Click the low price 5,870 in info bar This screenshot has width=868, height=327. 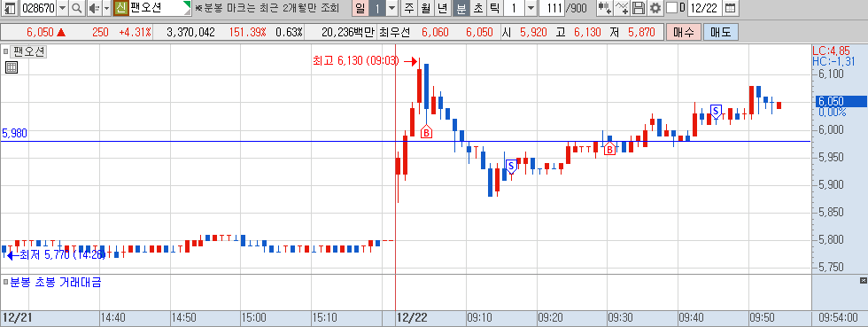(641, 32)
